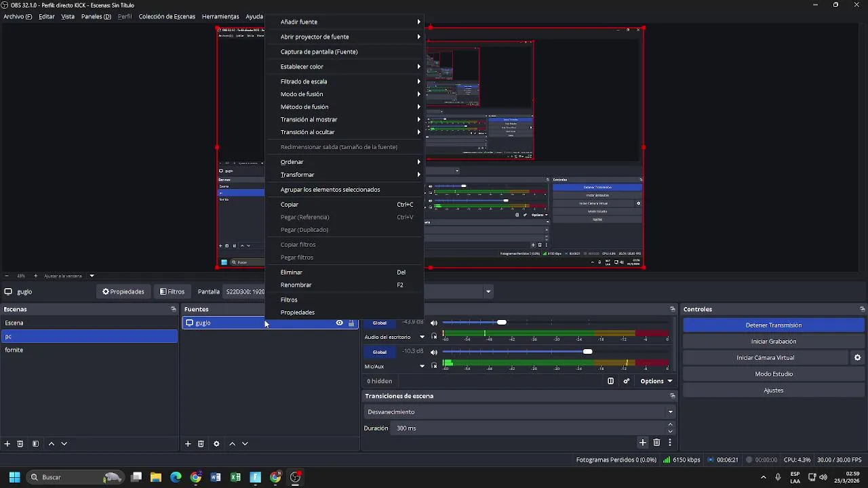This screenshot has width=868, height=488.
Task: Add a scene transition with plus icon
Action: point(643,443)
